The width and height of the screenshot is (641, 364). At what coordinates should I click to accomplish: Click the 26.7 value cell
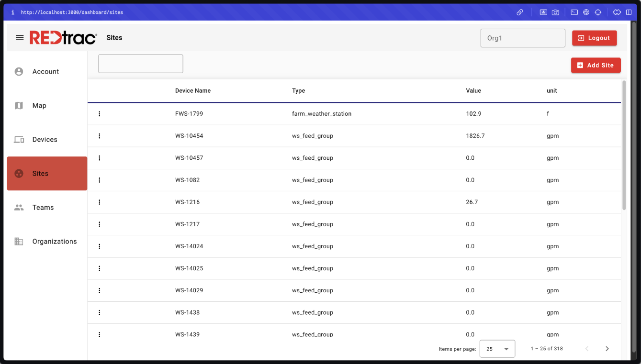[x=472, y=202]
